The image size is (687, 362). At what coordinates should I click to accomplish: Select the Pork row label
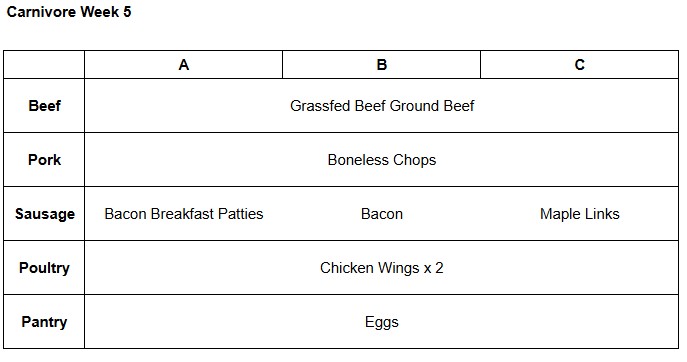pos(44,160)
